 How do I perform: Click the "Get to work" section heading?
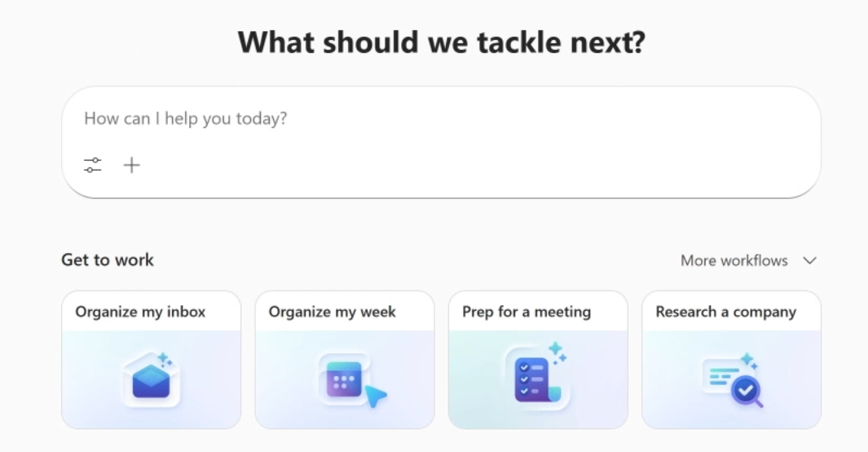pyautogui.click(x=108, y=260)
